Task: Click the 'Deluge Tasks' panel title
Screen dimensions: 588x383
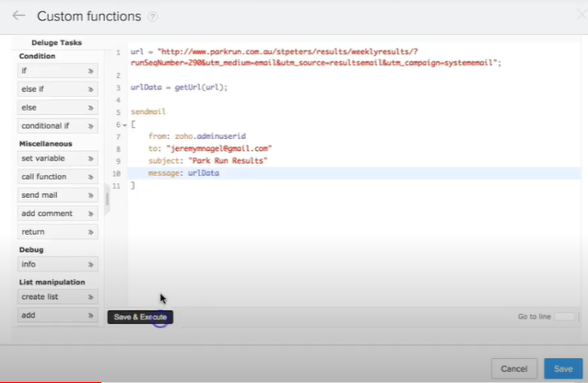Action: pos(56,42)
